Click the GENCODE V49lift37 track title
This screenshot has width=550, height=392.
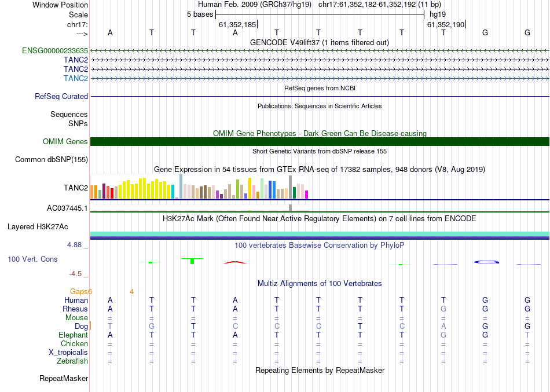click(320, 42)
